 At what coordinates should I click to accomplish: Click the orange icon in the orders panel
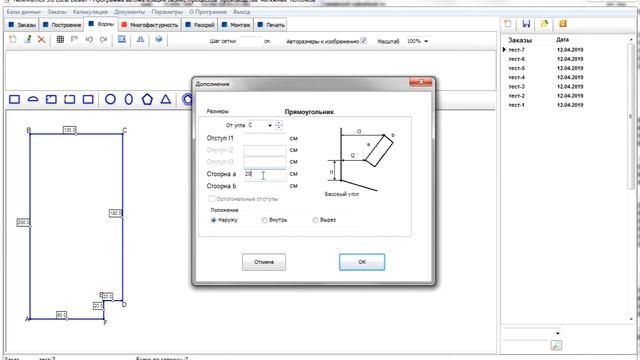coord(563,24)
